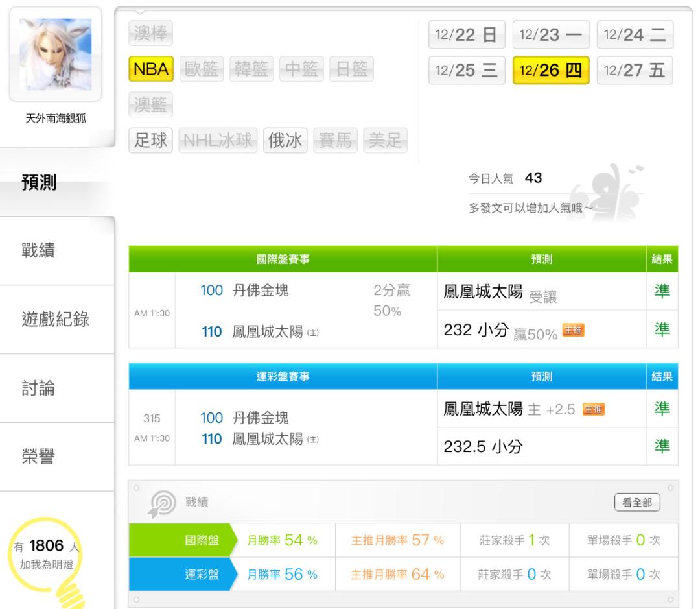Pick the 日籃 league filter

[x=351, y=69]
